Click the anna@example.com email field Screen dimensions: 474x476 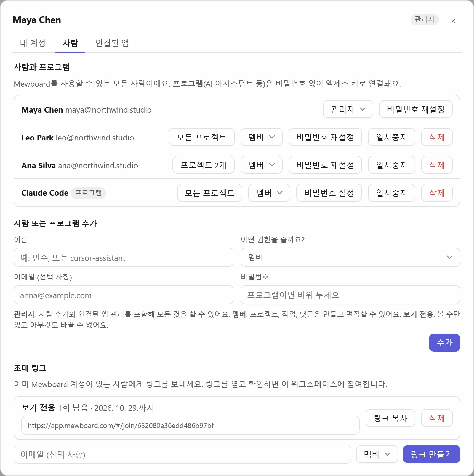[124, 295]
